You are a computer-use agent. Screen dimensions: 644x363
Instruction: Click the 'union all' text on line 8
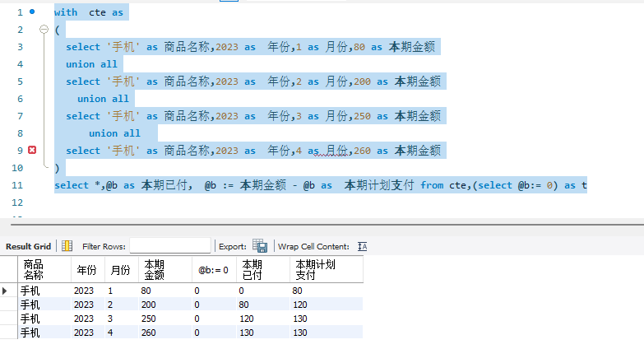tap(114, 133)
